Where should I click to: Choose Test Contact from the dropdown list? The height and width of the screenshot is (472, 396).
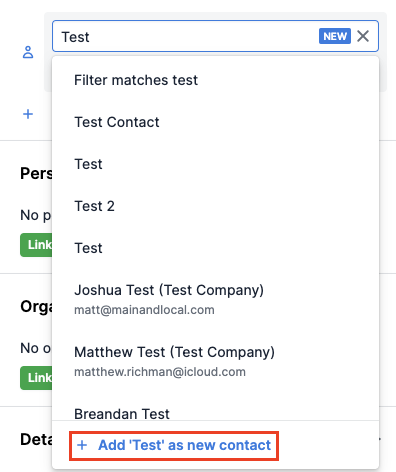click(x=215, y=122)
